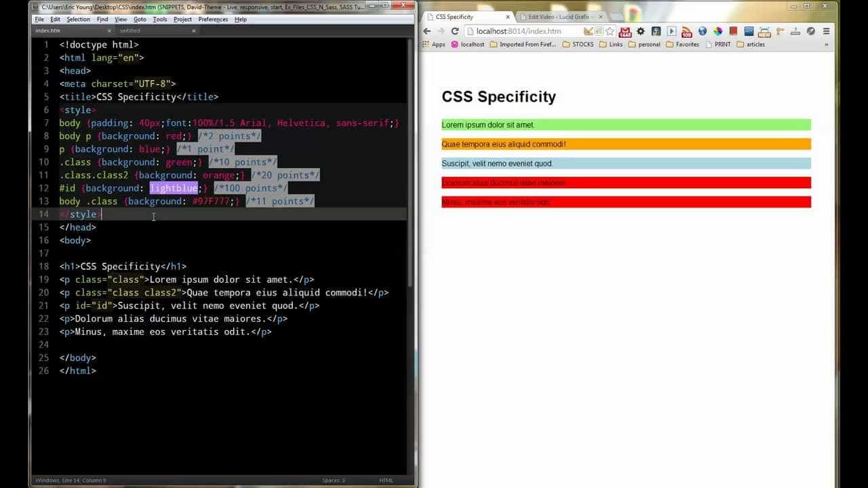Open the localhost bookmark

468,45
